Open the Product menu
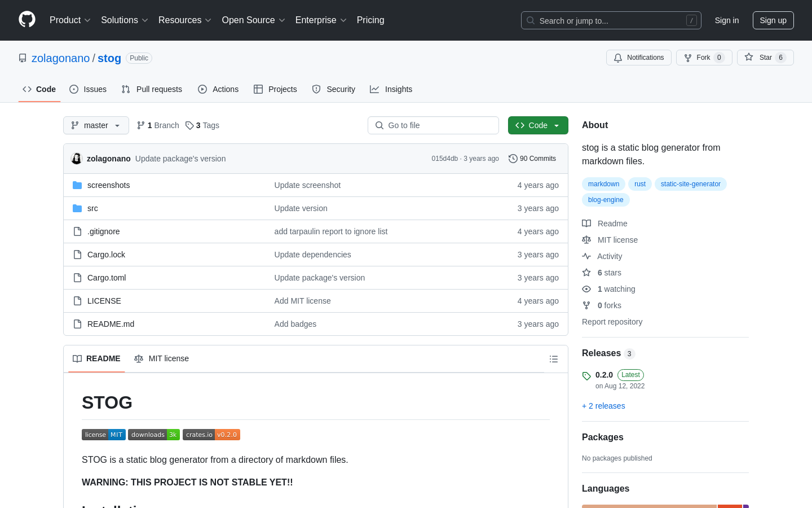The width and height of the screenshot is (812, 508). [70, 20]
